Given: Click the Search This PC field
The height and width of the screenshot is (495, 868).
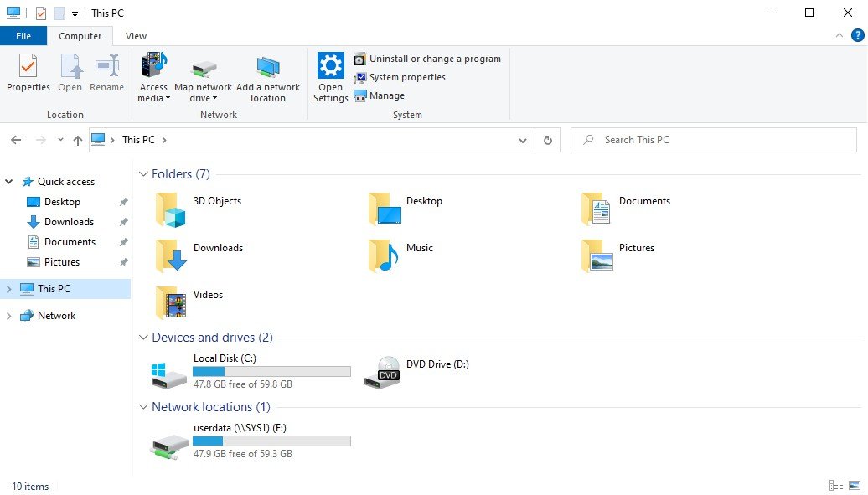Looking at the screenshot, I should tap(714, 140).
